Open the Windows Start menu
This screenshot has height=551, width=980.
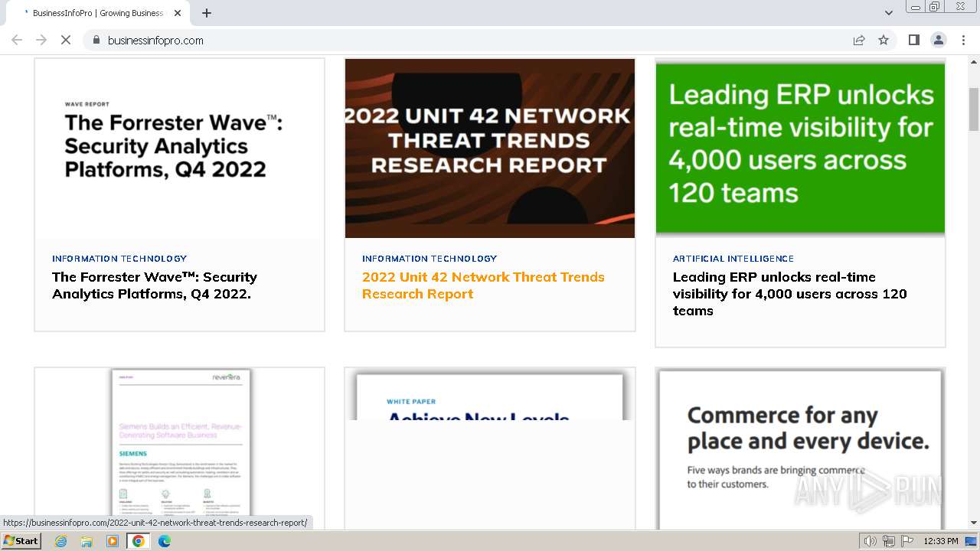pos(21,541)
